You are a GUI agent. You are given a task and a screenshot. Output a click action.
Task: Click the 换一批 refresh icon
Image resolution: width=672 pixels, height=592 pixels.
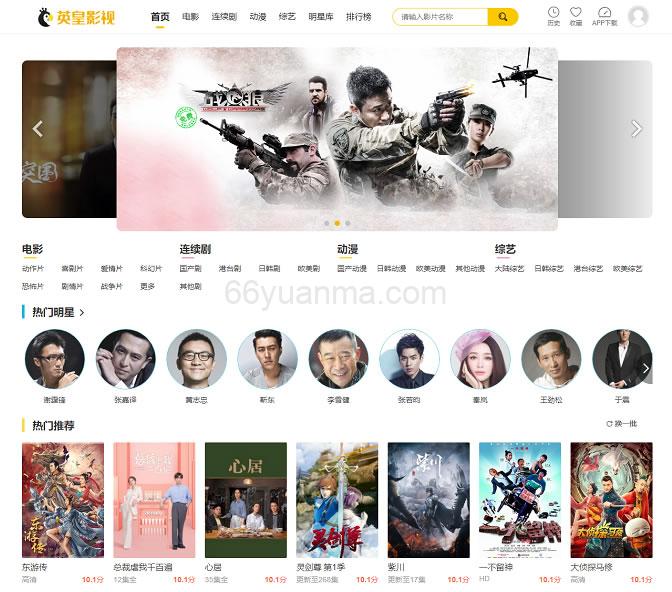(609, 424)
